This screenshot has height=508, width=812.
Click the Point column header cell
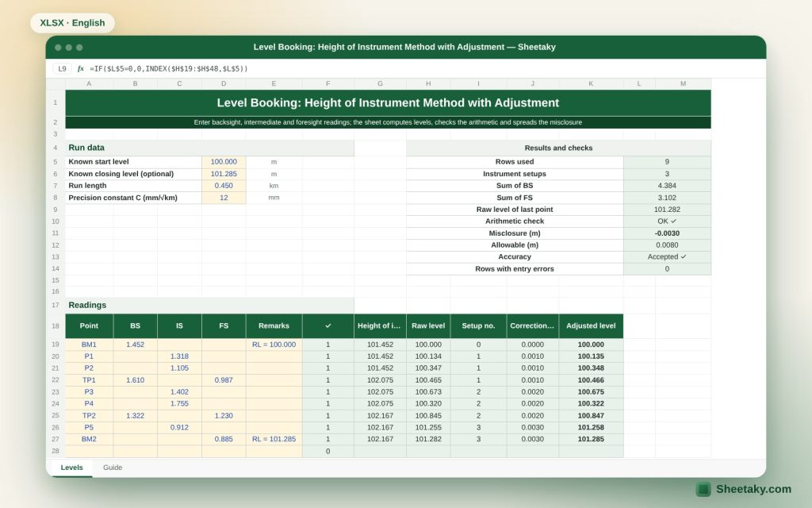coord(89,326)
